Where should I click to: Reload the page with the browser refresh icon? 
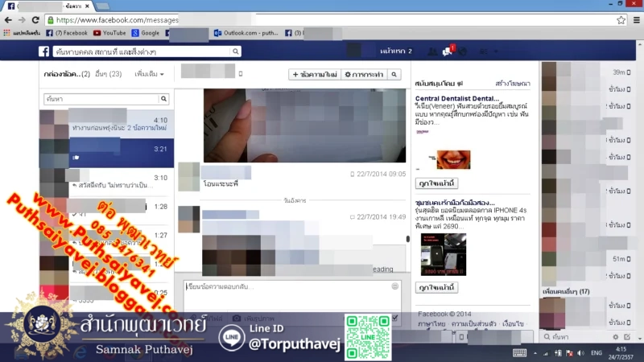35,19
